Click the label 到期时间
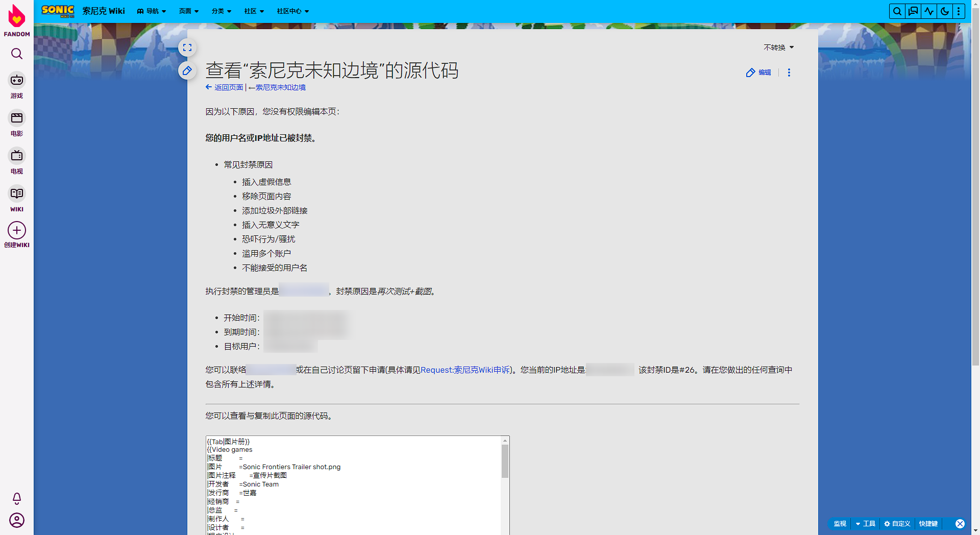This screenshot has width=980, height=535. click(x=241, y=332)
